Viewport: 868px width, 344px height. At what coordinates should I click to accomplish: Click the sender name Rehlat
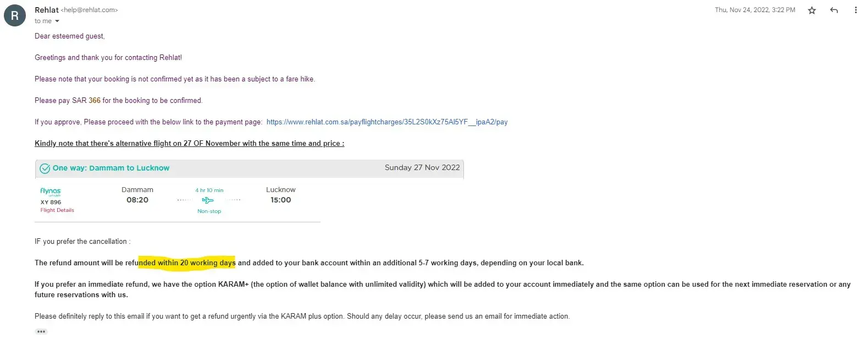click(47, 10)
